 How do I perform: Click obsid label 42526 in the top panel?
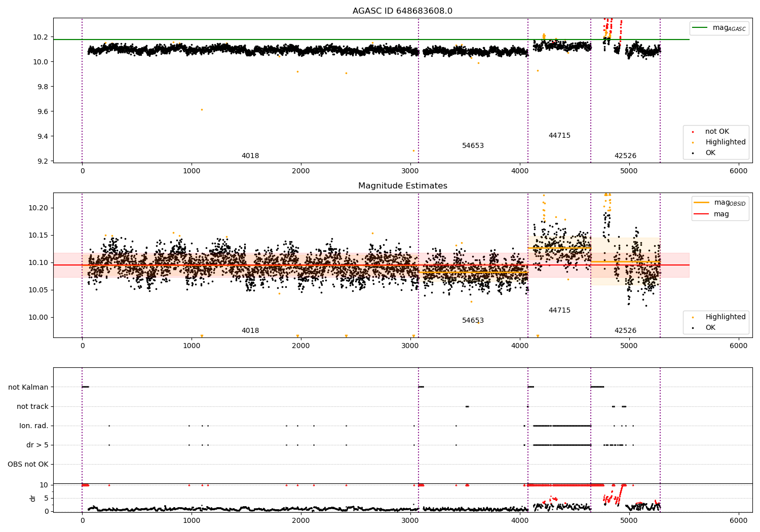[625, 156]
